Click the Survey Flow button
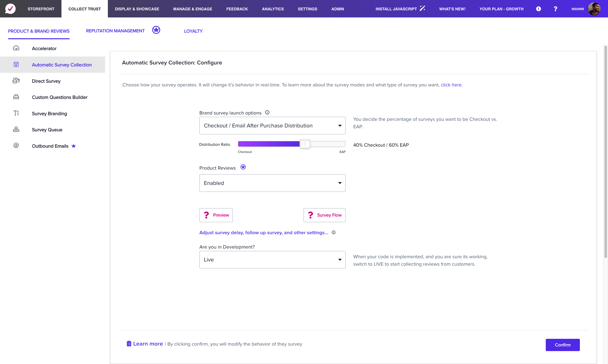The image size is (608, 364). pos(324,215)
